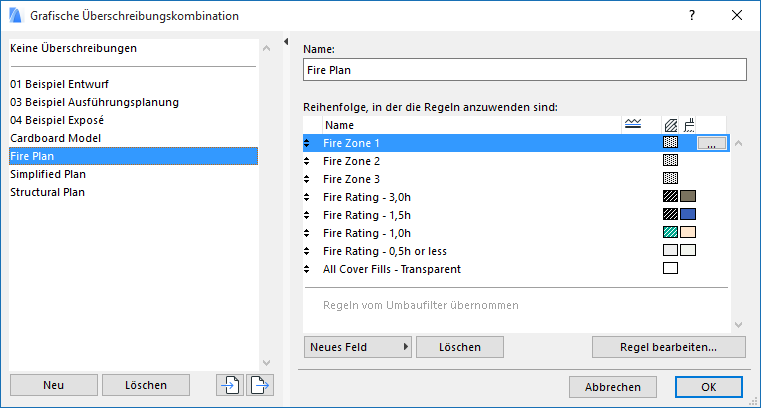Collapse the left panel with the splitter arrow
This screenshot has height=408, width=761.
(x=286, y=42)
